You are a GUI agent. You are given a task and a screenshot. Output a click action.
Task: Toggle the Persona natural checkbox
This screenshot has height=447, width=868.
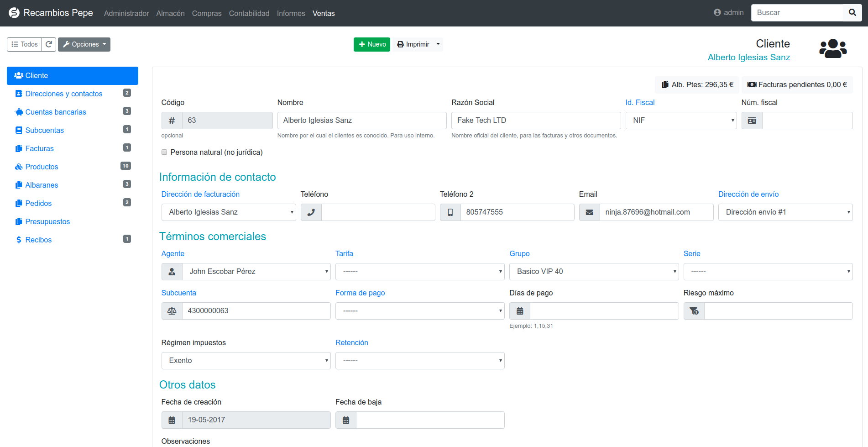[164, 153]
